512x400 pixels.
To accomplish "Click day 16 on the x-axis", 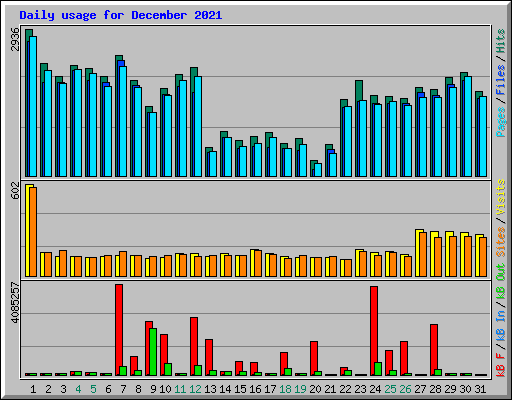I will point(256,389).
